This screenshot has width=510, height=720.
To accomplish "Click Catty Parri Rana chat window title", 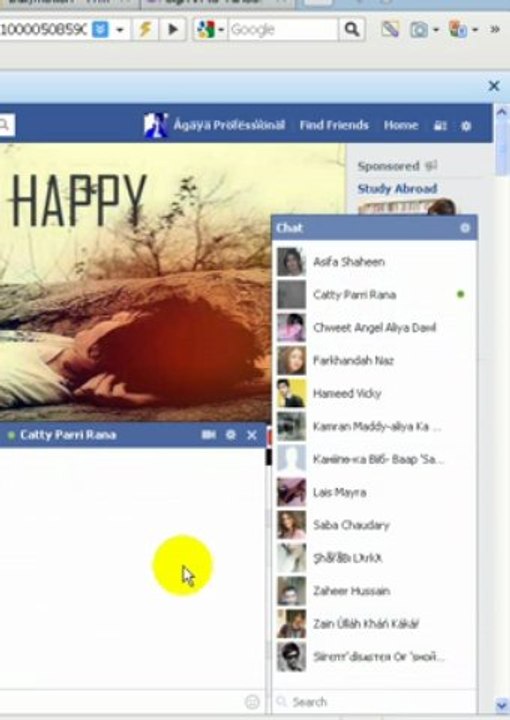I will pos(68,435).
